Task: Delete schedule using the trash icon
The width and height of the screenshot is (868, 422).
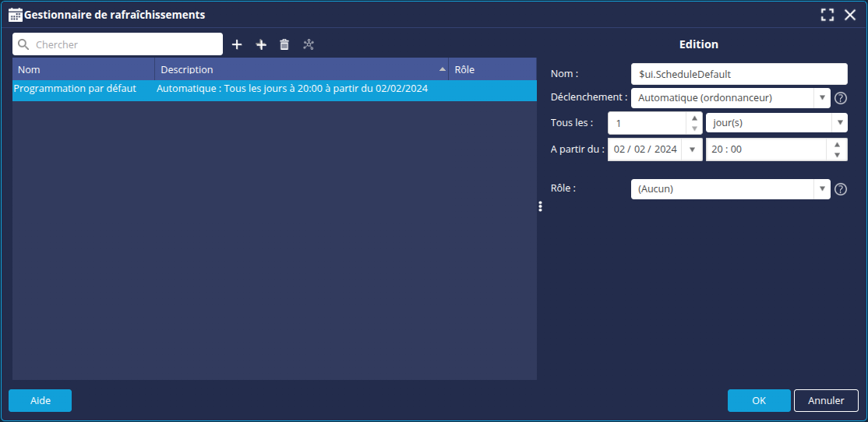Action: tap(284, 45)
